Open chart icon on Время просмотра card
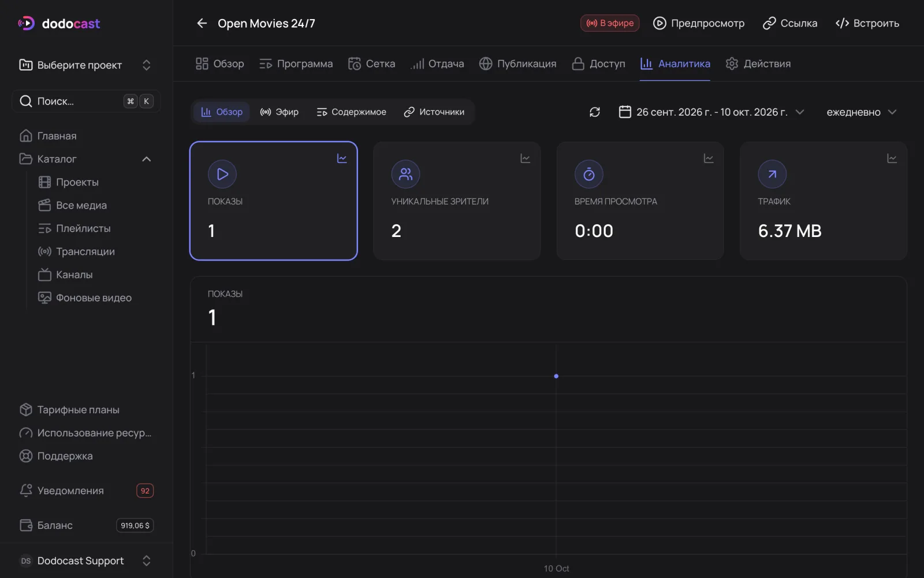 coord(709,158)
